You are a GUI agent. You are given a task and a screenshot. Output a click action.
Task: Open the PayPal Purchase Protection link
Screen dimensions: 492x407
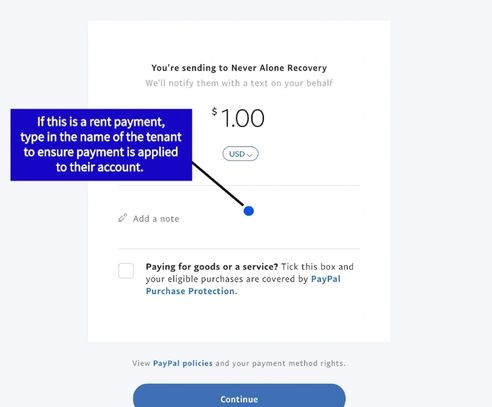(x=243, y=285)
